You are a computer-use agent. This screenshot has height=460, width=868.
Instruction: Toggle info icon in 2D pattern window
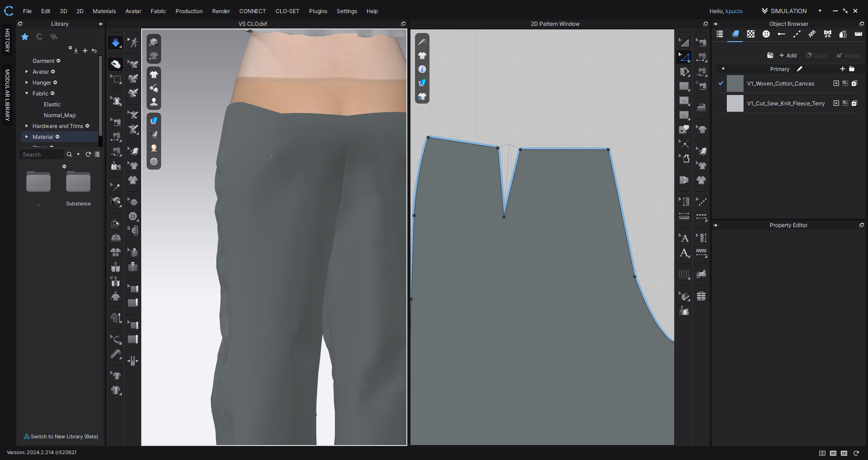(x=422, y=69)
